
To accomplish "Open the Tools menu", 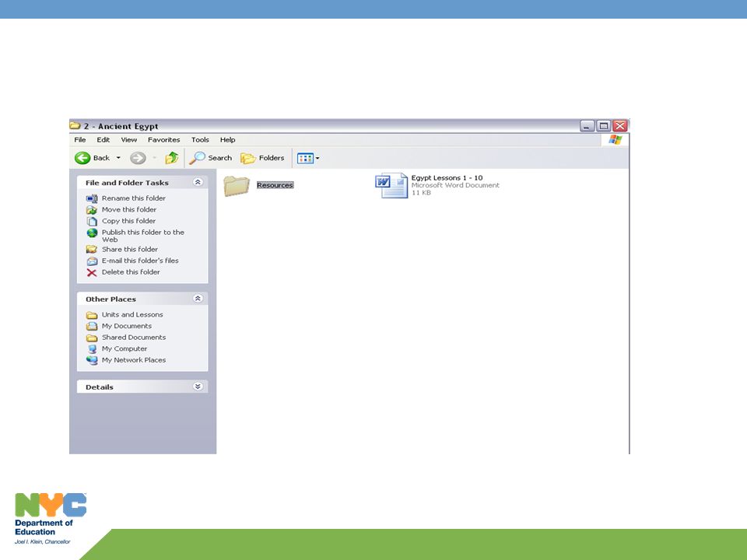I will (200, 139).
